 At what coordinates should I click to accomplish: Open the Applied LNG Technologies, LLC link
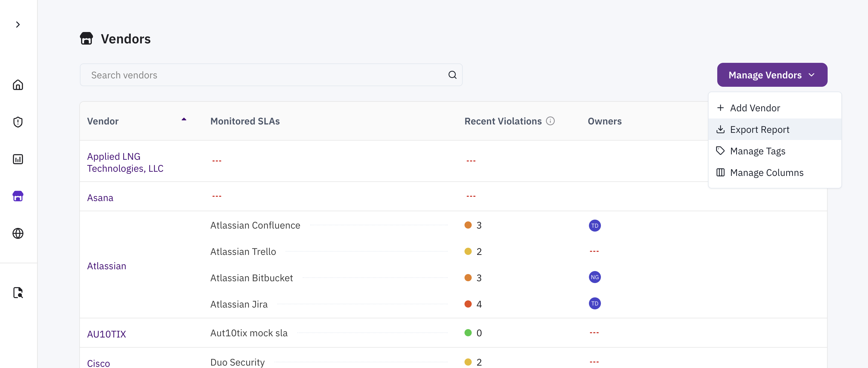click(125, 162)
